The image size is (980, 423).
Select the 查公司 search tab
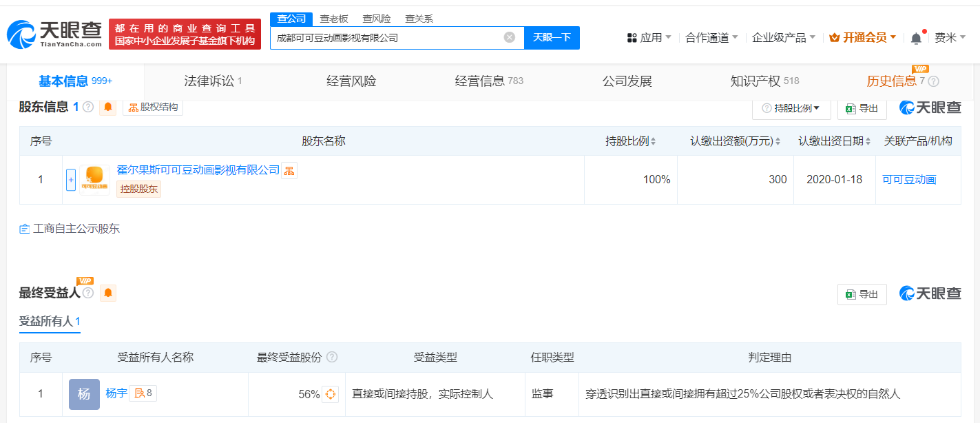291,19
